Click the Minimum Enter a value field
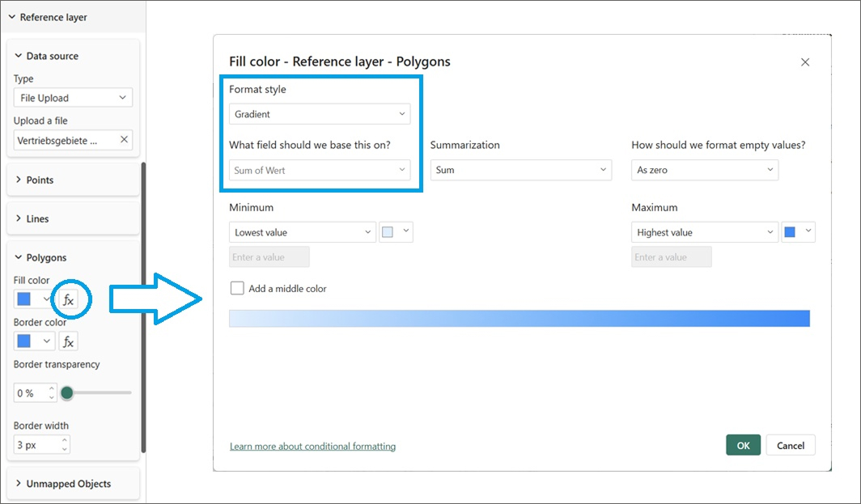This screenshot has height=504, width=861. 269,256
